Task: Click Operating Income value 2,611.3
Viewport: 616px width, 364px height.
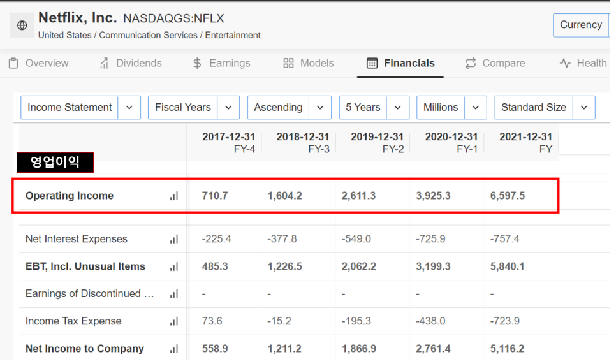Action: (358, 196)
